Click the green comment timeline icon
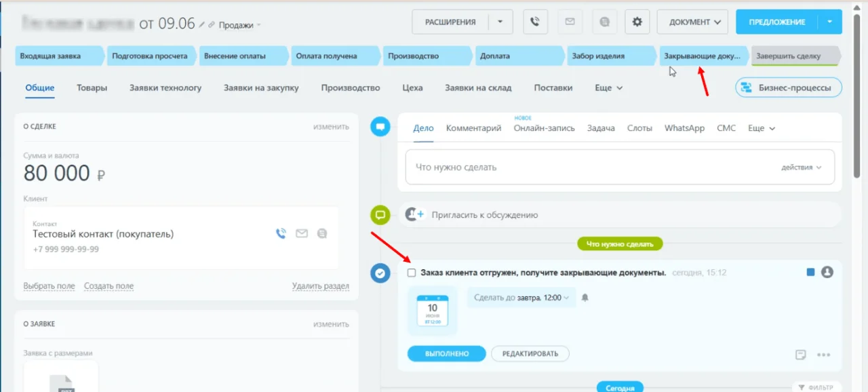This screenshot has width=868, height=392. pyautogui.click(x=380, y=215)
